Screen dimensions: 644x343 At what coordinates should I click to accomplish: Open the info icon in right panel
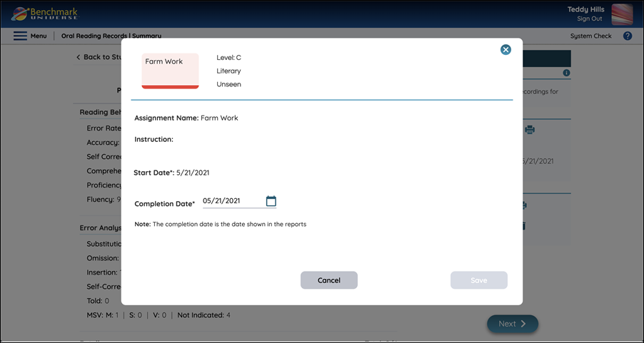tap(566, 73)
